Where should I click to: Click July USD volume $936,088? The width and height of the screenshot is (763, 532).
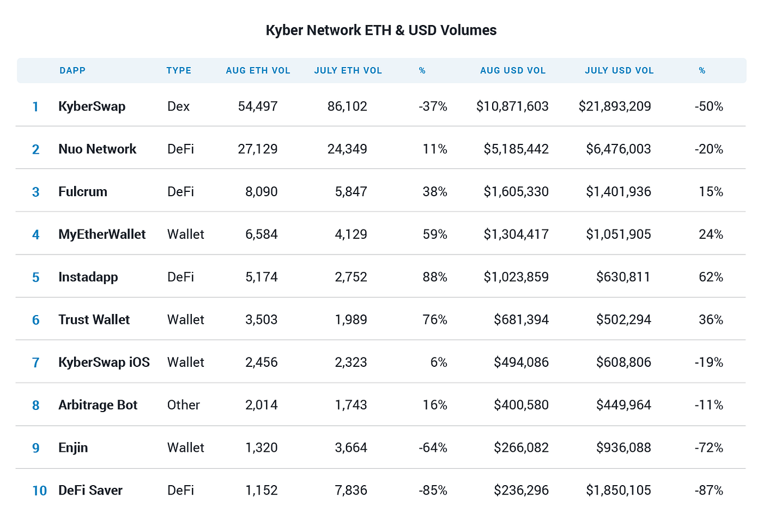(623, 448)
